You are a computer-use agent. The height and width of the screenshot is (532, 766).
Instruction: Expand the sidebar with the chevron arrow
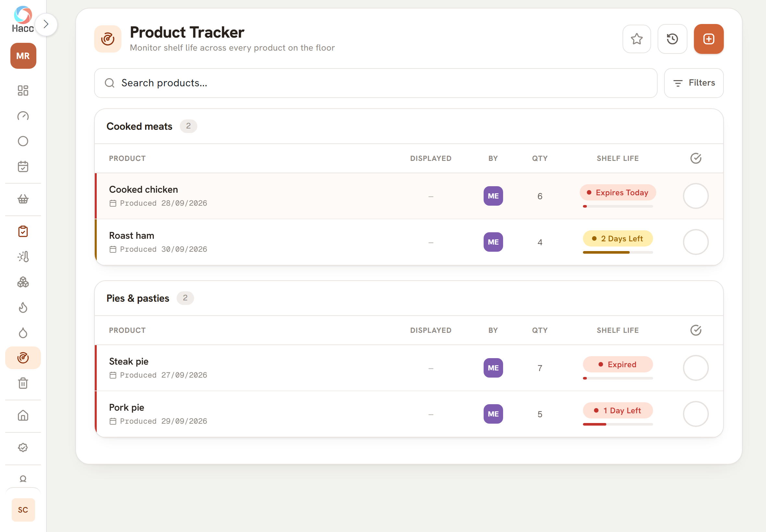[x=46, y=24]
